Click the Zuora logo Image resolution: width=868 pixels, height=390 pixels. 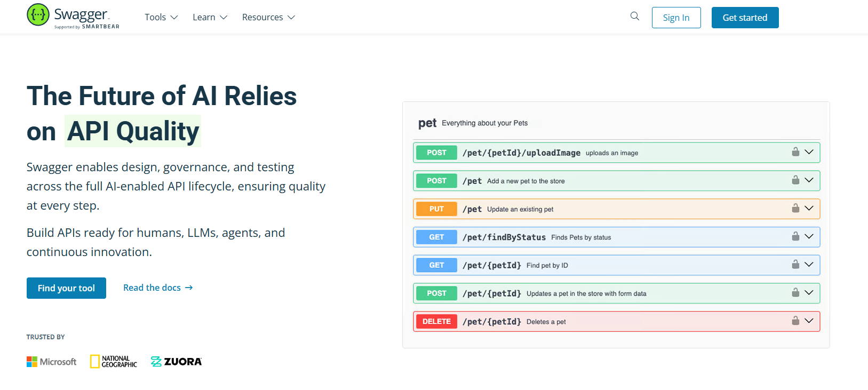(176, 362)
